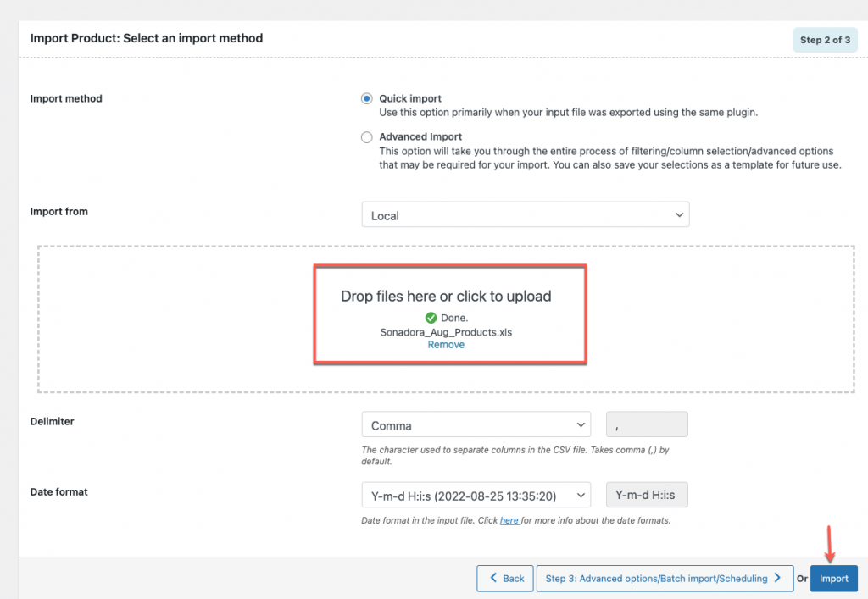Click inside the delimiter character field
The width and height of the screenshot is (868, 599).
(647, 424)
